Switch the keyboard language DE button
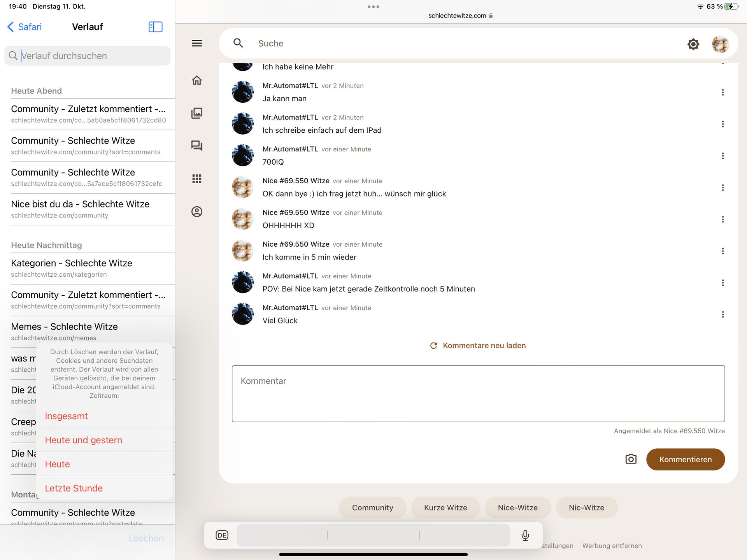Image resolution: width=747 pixels, height=560 pixels. pos(222,535)
